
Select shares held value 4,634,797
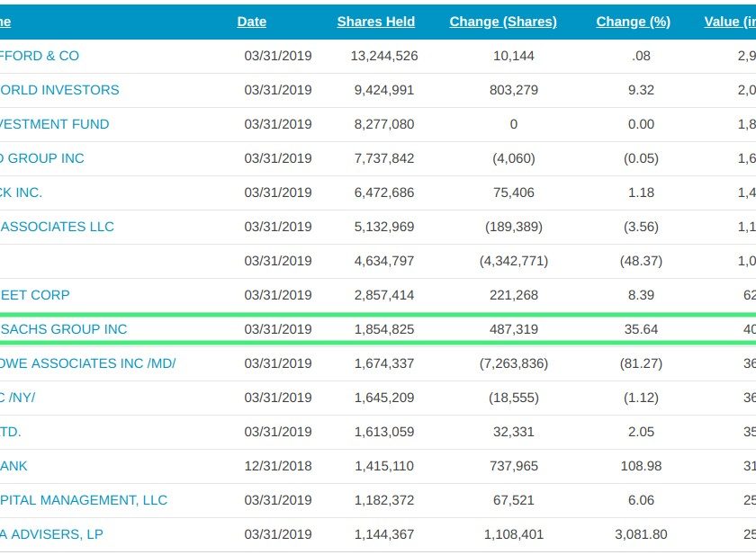point(384,261)
